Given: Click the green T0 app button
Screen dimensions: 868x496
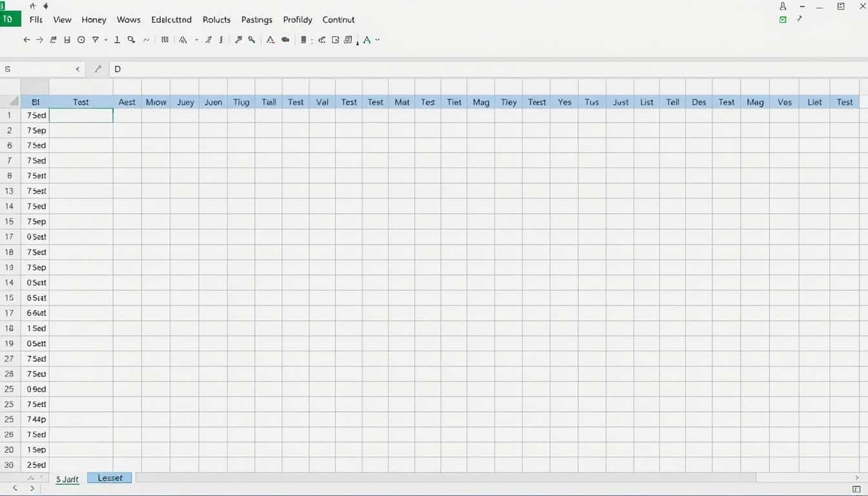Looking at the screenshot, I should (x=10, y=19).
